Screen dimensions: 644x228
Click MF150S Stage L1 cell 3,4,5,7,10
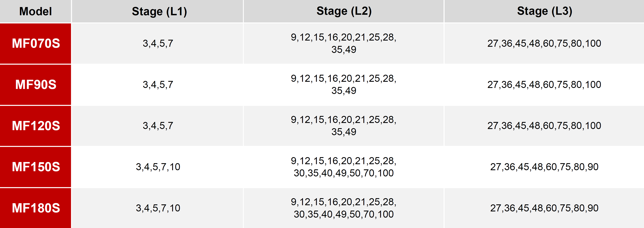[x=158, y=167]
